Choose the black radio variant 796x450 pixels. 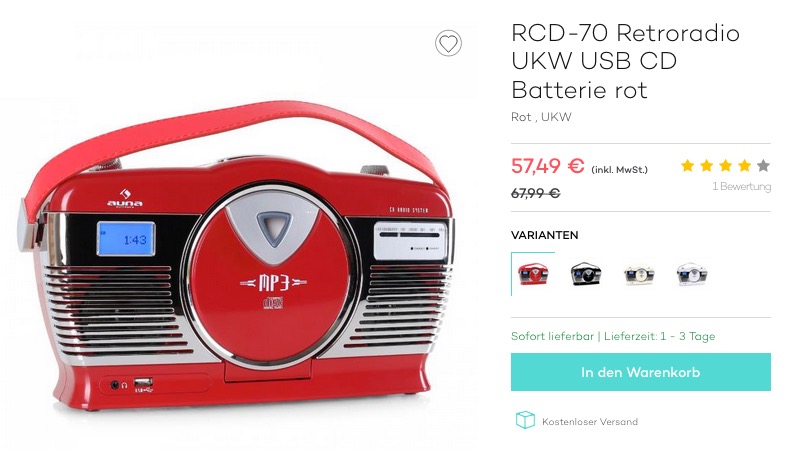click(x=586, y=274)
